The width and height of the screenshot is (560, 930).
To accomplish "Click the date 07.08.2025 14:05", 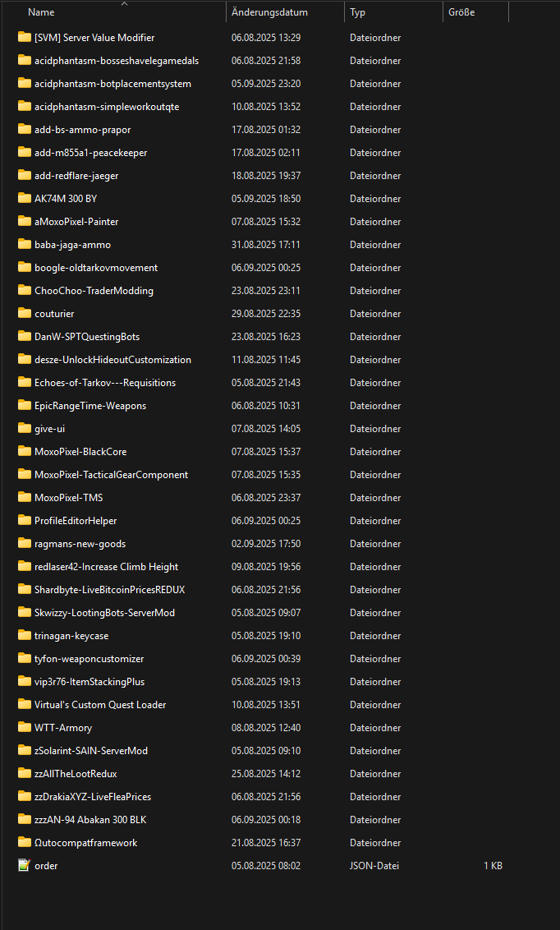I will click(x=266, y=428).
